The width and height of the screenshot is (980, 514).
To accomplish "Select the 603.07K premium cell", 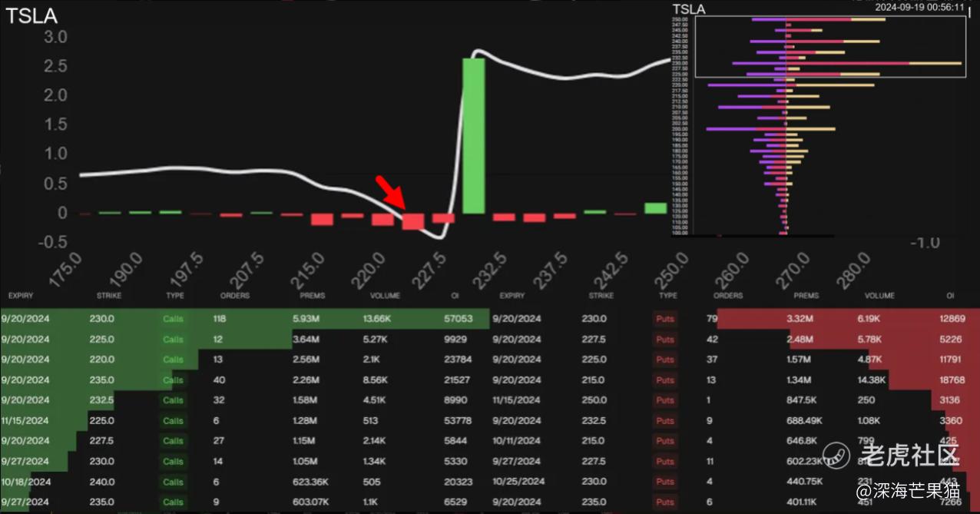I will coord(313,502).
